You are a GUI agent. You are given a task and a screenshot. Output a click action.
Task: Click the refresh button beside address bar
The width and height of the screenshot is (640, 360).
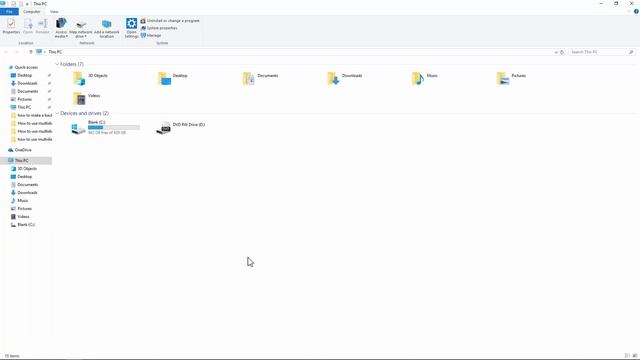point(562,52)
